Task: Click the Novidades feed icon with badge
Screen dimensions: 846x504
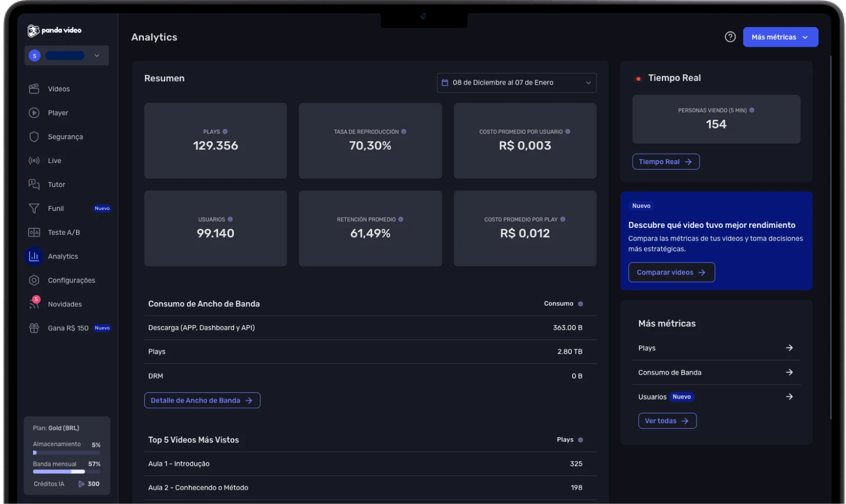Action: point(34,303)
